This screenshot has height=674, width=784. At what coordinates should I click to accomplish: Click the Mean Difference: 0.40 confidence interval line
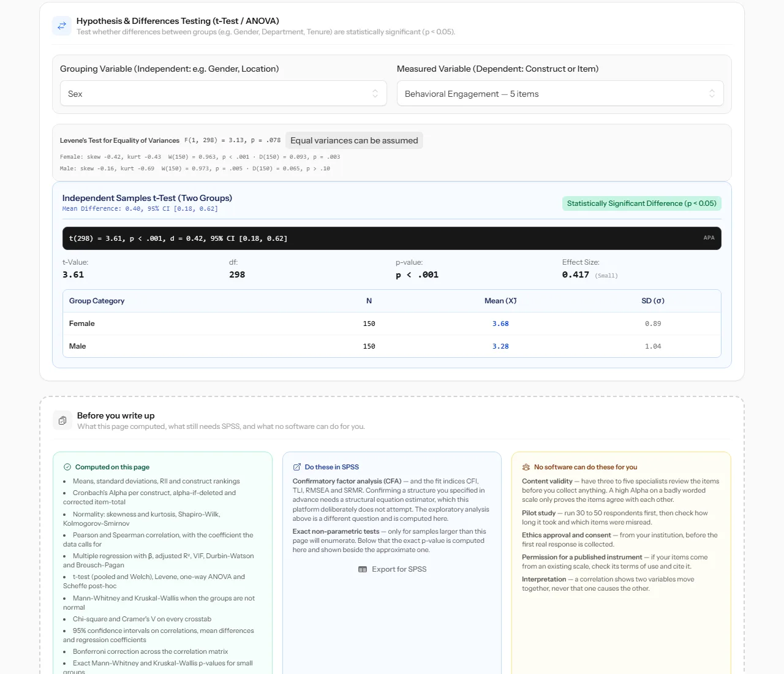[140, 209]
